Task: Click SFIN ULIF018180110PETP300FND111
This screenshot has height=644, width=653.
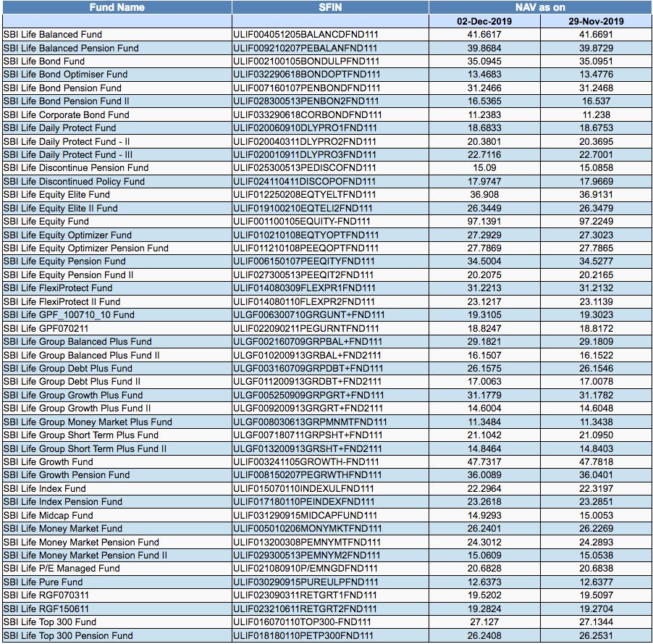Action: click(x=303, y=635)
